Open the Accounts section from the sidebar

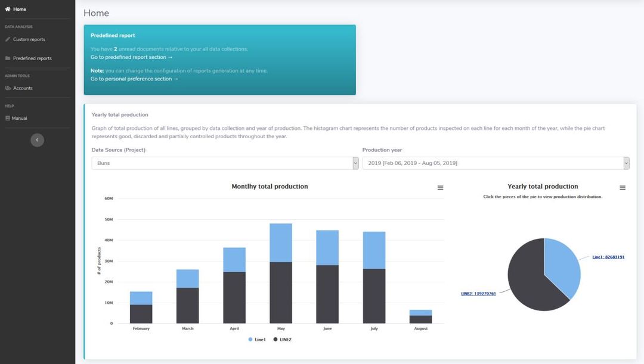click(x=25, y=88)
